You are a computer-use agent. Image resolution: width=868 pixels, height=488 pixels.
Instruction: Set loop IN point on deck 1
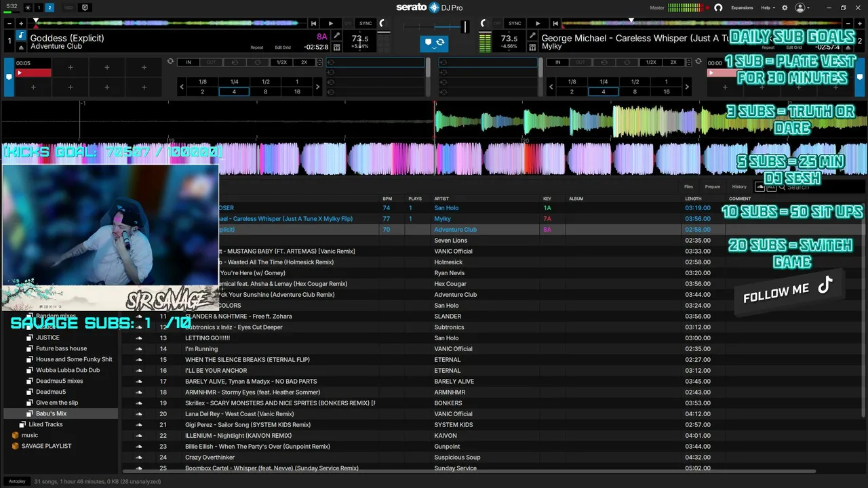[189, 62]
